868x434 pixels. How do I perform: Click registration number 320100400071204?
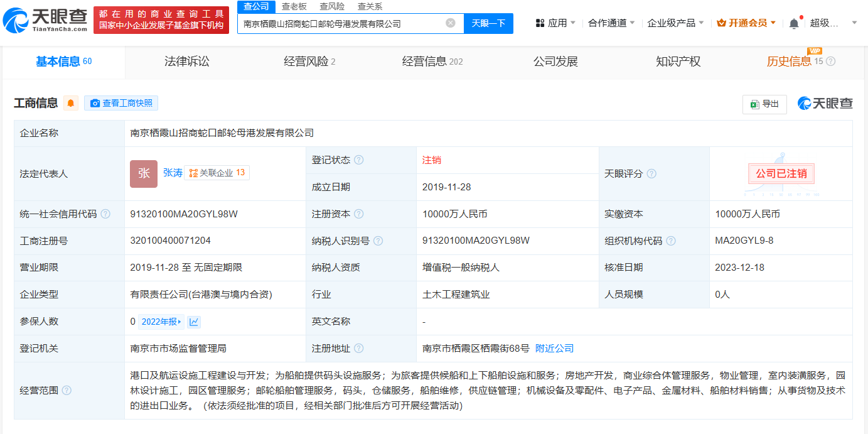coord(170,241)
